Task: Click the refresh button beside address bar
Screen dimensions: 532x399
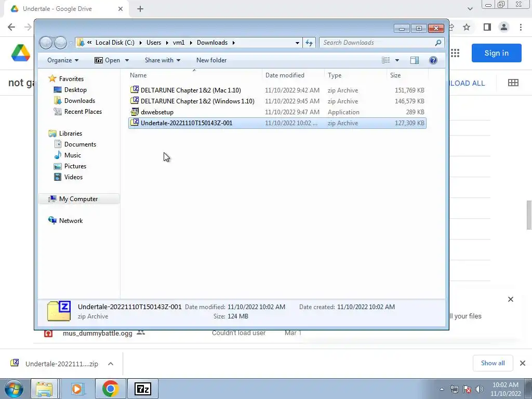Action: pos(309,43)
